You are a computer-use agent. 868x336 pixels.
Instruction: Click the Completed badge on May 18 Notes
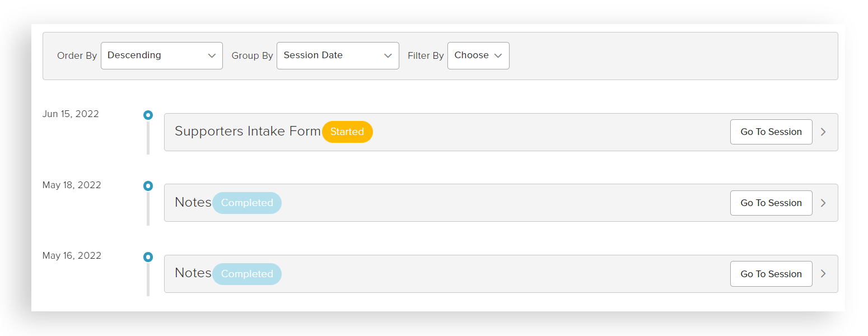[x=247, y=203]
